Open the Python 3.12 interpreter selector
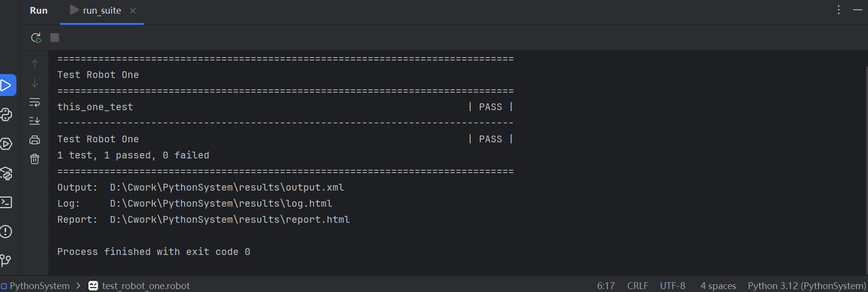Viewport: 868px width, 292px height. coord(806,286)
